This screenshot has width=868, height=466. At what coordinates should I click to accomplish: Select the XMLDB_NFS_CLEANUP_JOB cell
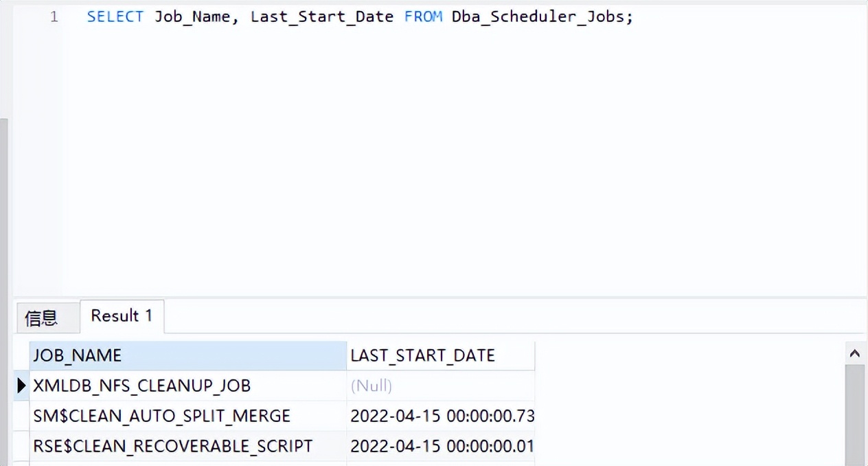click(142, 386)
